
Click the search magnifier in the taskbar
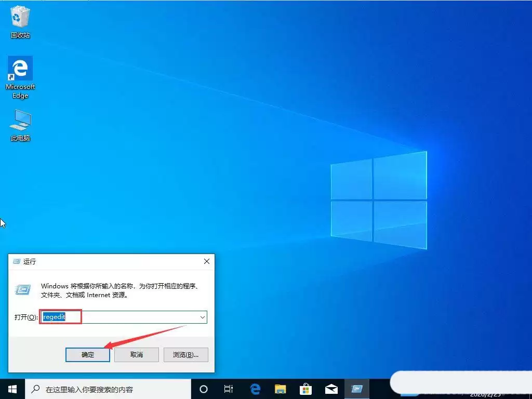(35, 389)
